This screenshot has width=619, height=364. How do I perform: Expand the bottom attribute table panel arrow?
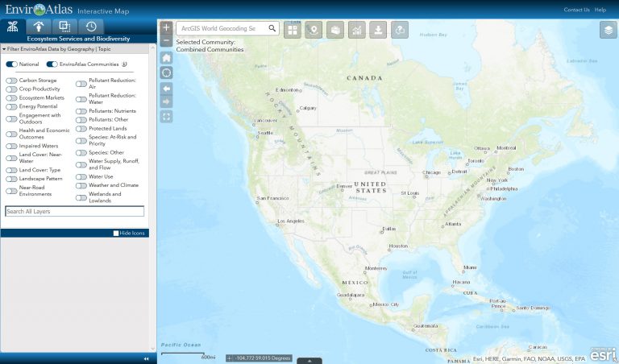pos(309,361)
